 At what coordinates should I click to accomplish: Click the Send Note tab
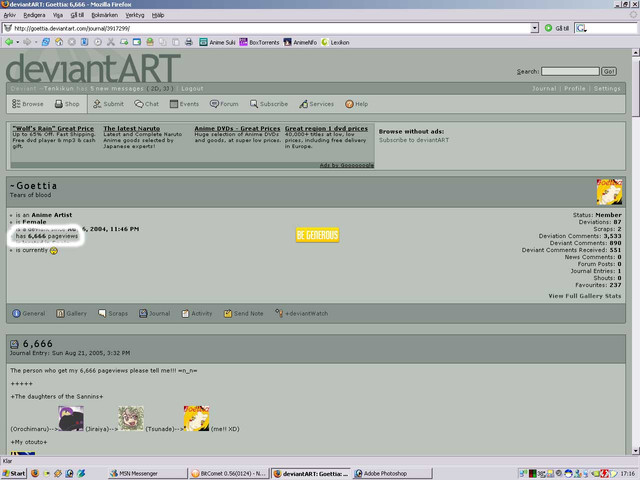[243, 313]
